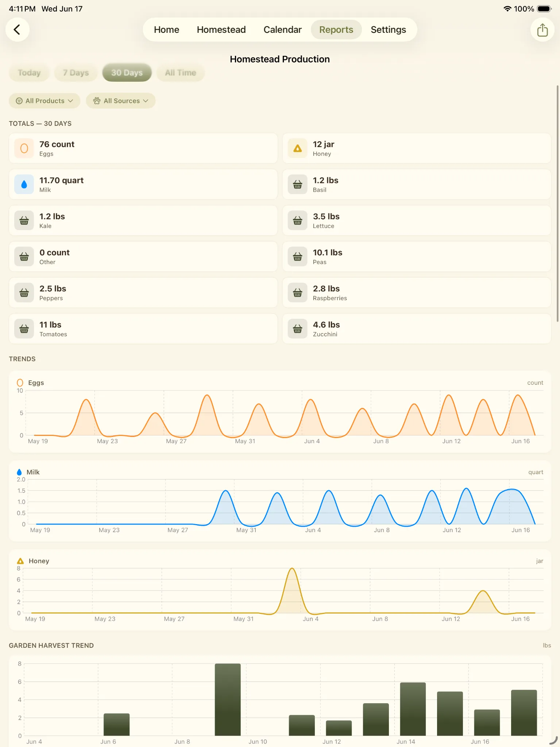Image resolution: width=560 pixels, height=747 pixels.
Task: Select the All Time range
Action: coord(181,73)
